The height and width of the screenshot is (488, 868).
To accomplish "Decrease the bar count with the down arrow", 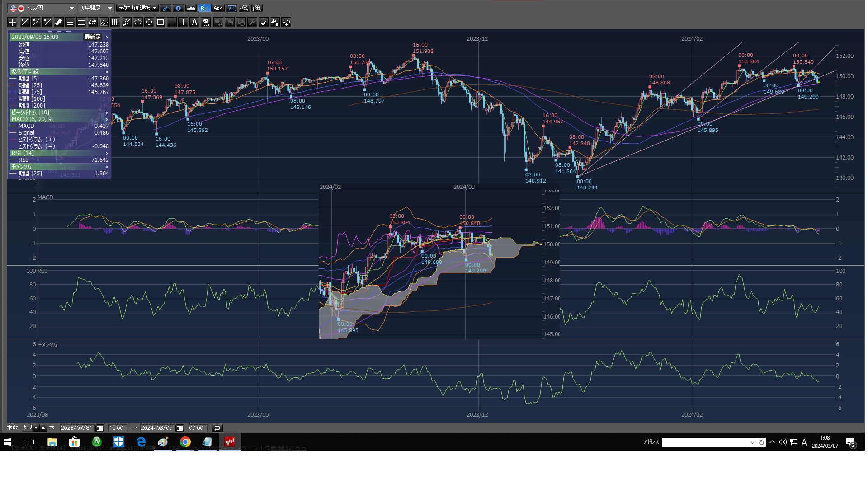I will [x=36, y=428].
